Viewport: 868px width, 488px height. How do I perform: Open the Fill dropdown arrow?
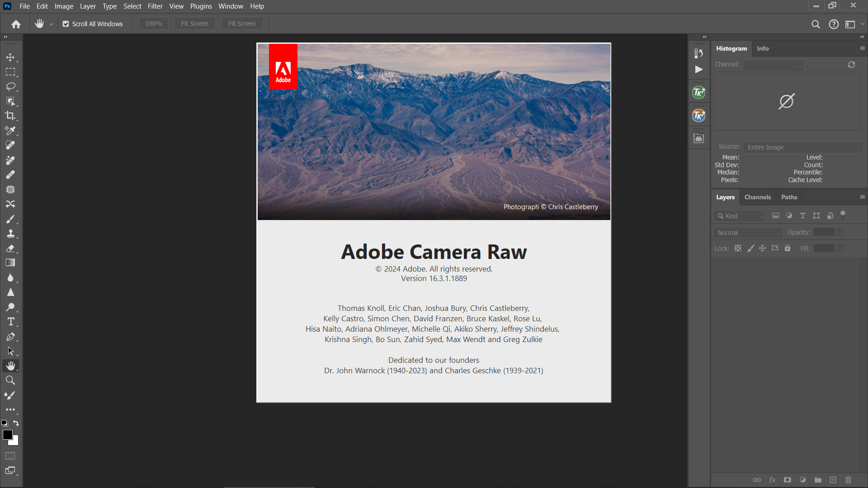[x=840, y=249]
